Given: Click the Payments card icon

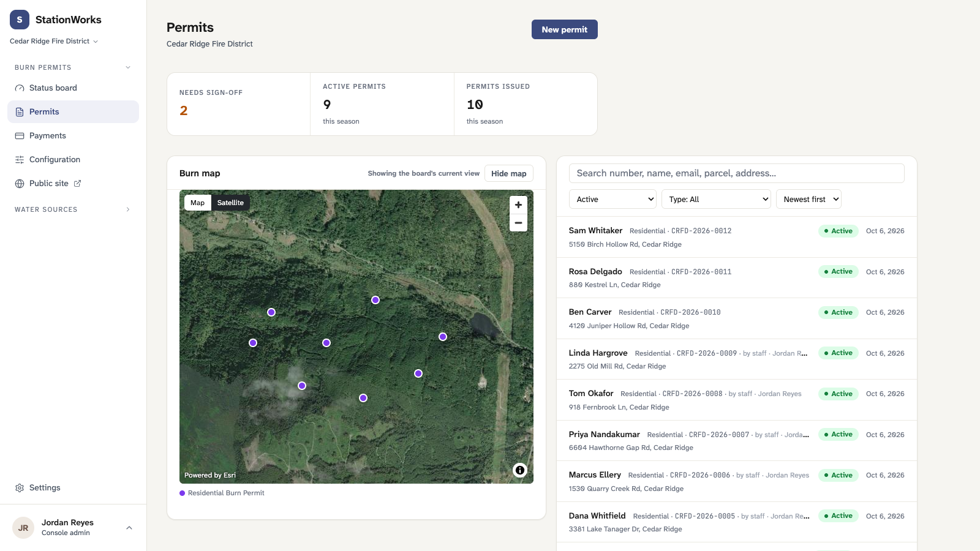Looking at the screenshot, I should [x=20, y=136].
